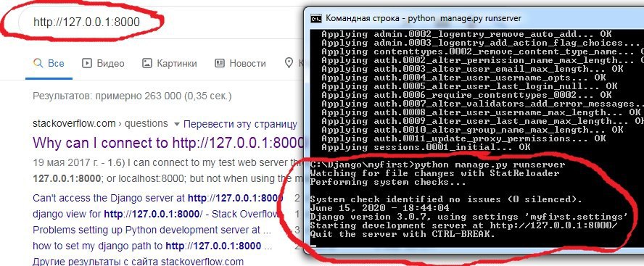The image size is (644, 266).
Task: Click 'System check identified no issues' line
Action: pos(446,199)
